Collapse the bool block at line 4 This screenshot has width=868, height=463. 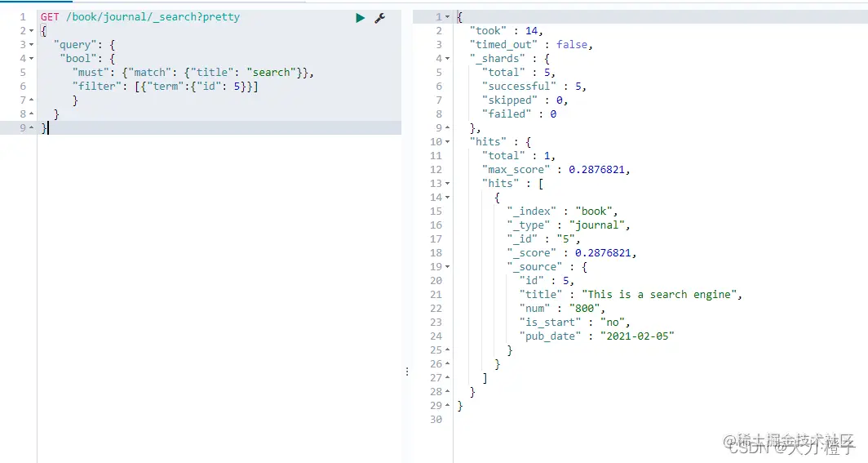pos(32,59)
